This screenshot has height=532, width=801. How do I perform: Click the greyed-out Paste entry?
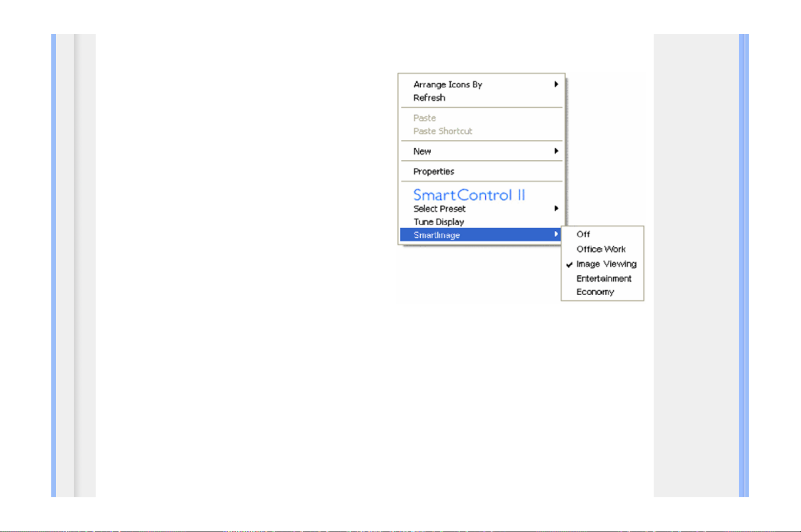point(425,118)
